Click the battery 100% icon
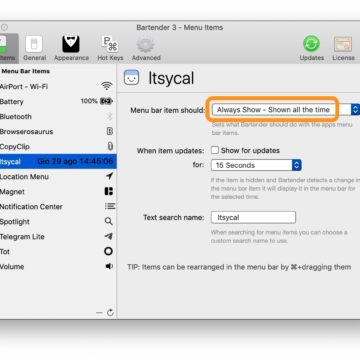This screenshot has width=360, height=360. (x=107, y=101)
